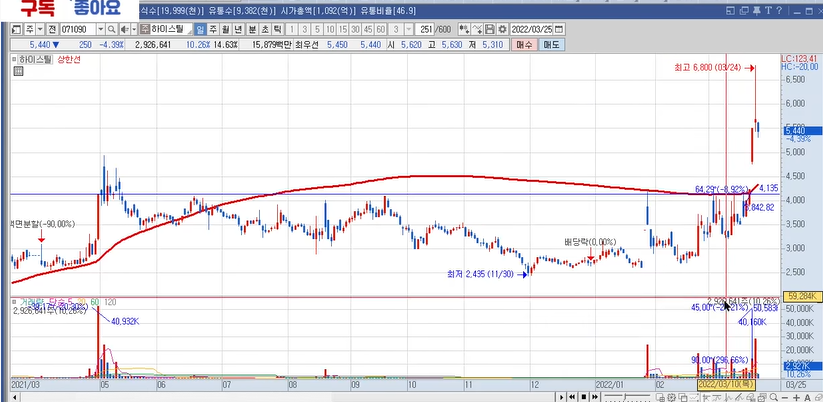823x402 pixels.
Task: Select the 분 minute period toggle
Action: [252, 29]
